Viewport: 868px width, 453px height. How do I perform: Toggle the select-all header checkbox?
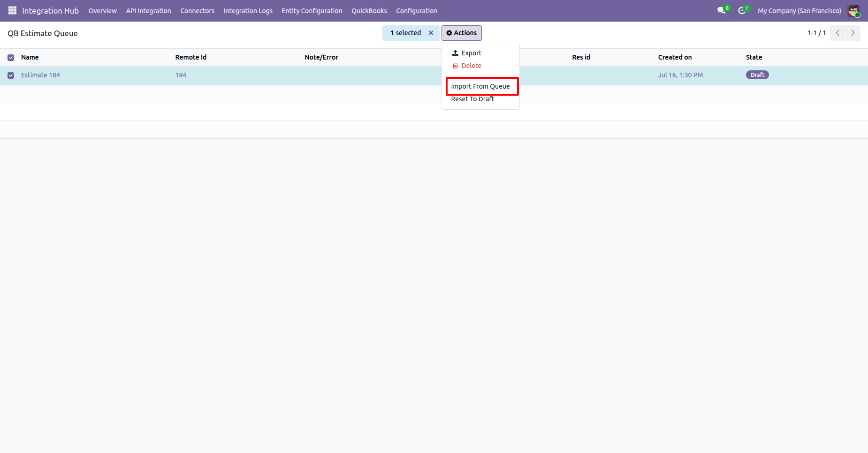coord(11,58)
